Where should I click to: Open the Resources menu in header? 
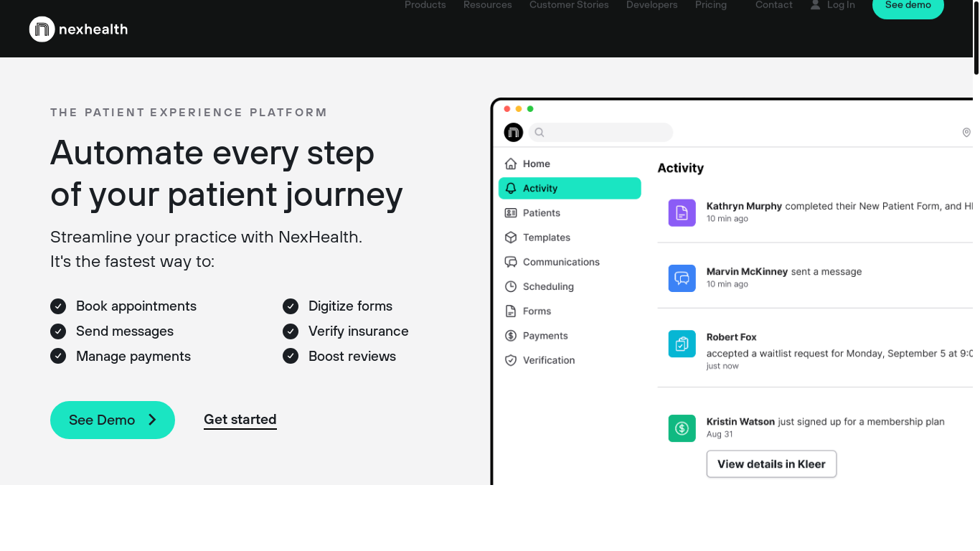488,5
